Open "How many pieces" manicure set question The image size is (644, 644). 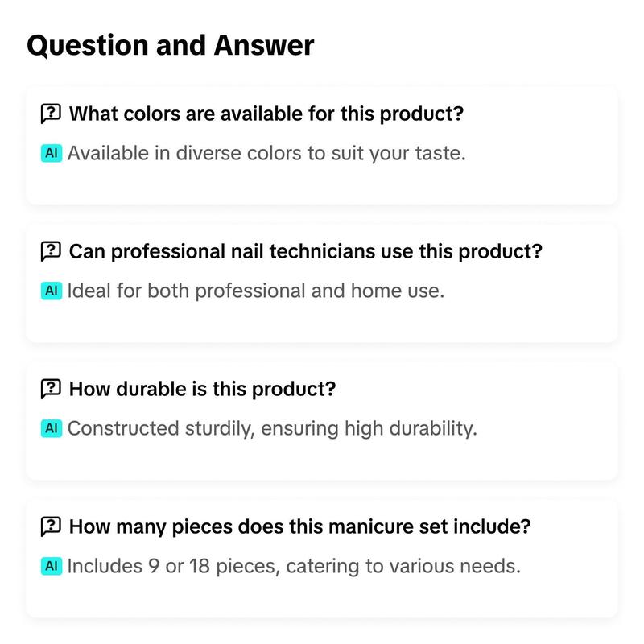click(x=299, y=526)
